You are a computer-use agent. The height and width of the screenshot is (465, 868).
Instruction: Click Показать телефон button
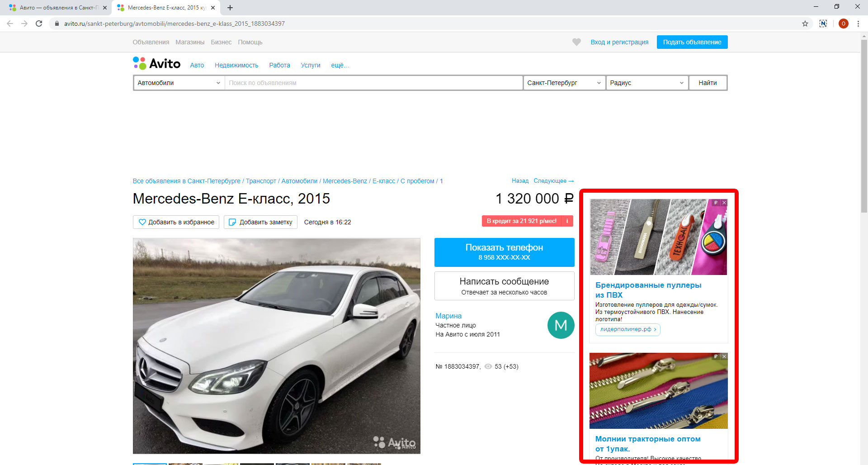504,252
